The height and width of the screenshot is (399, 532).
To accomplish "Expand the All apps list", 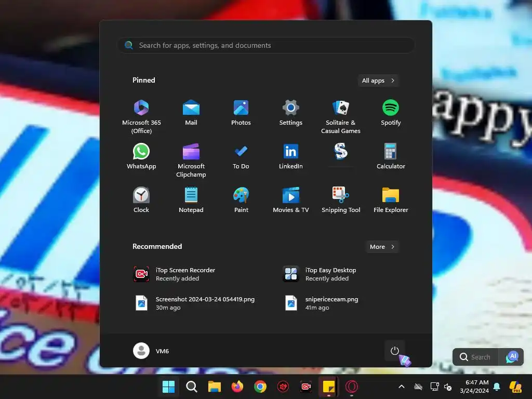I will [378, 81].
